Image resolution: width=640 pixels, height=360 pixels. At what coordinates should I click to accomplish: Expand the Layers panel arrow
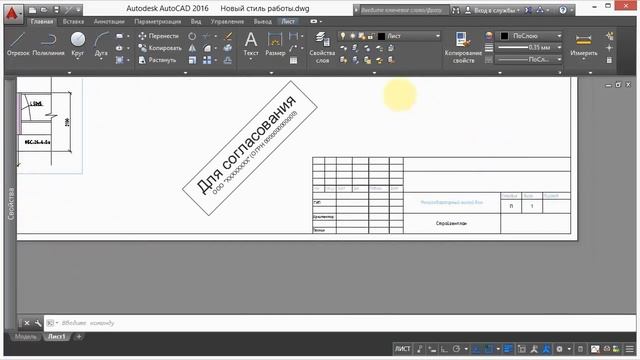pyautogui.click(x=374, y=73)
